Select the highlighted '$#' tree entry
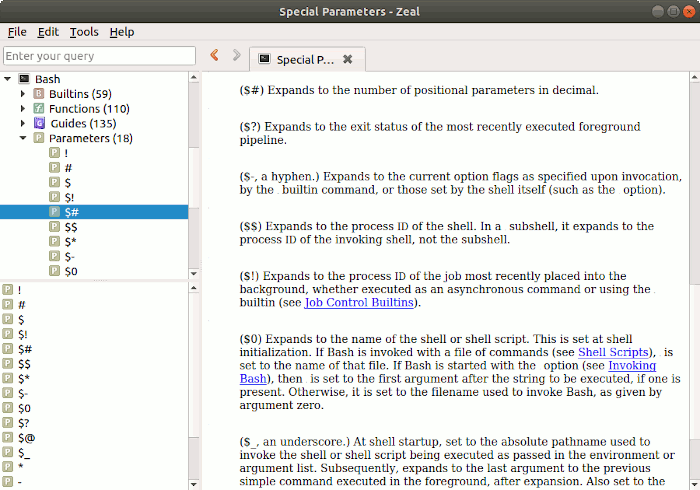The width and height of the screenshot is (700, 490). pos(94,212)
